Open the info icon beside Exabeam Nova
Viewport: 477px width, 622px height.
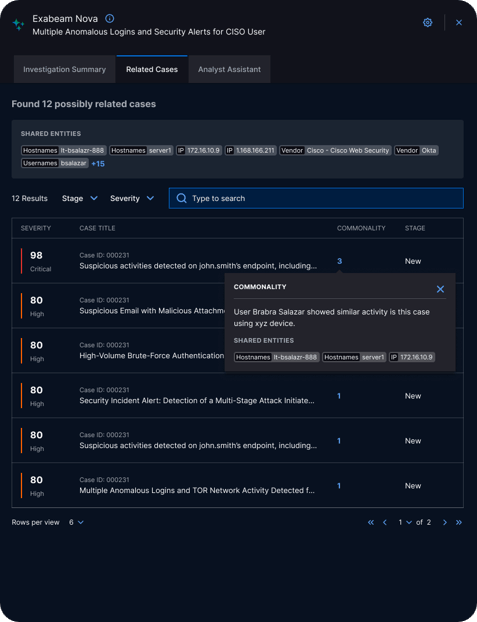pos(110,18)
